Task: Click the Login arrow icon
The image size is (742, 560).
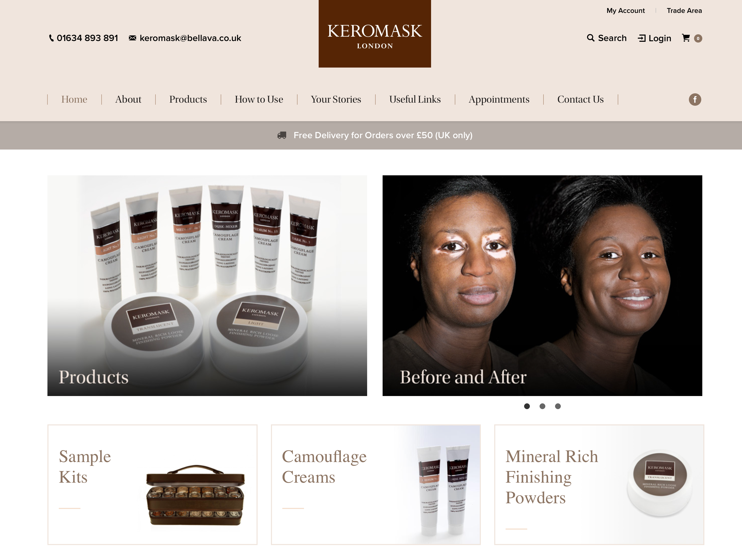Action: [x=641, y=38]
